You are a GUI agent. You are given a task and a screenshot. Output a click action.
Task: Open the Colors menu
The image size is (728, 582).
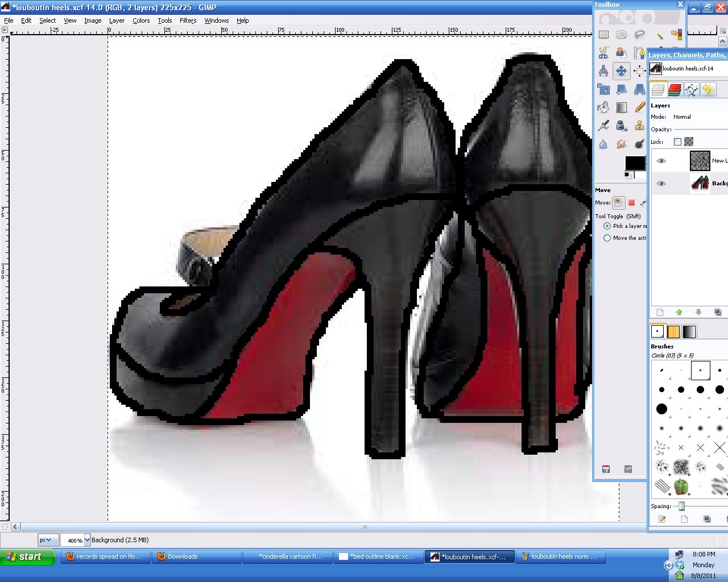[141, 20]
